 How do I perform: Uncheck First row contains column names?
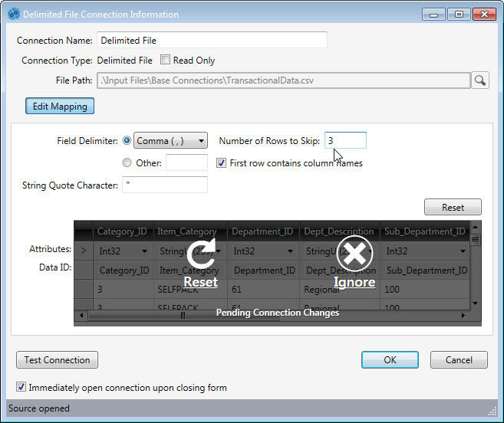[x=221, y=163]
